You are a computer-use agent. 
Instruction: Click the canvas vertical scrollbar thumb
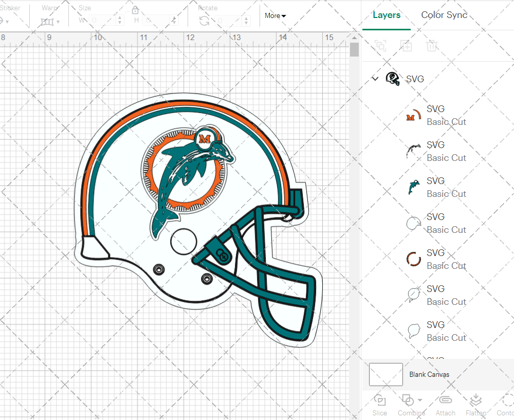(354, 50)
